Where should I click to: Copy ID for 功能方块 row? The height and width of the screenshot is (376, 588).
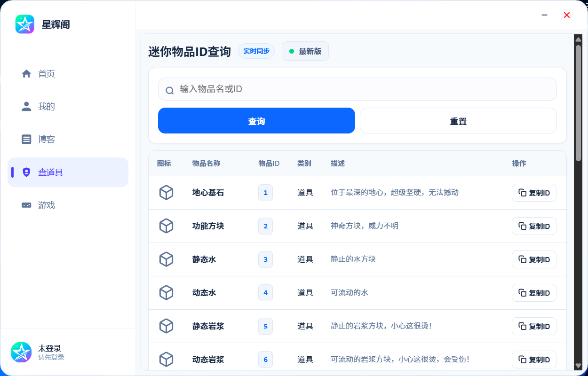pos(534,226)
